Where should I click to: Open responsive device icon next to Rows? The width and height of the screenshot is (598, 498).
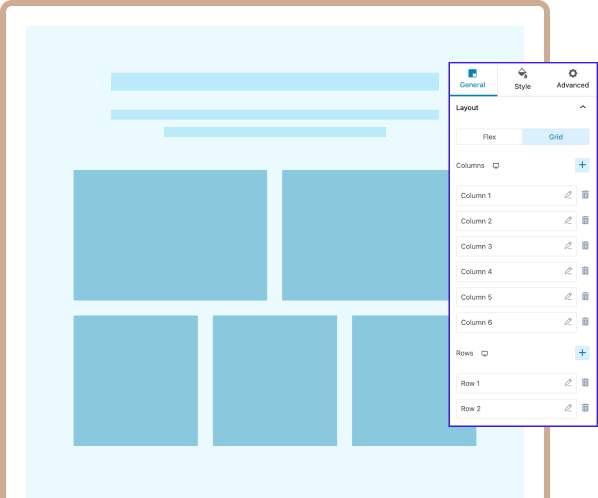click(x=484, y=353)
